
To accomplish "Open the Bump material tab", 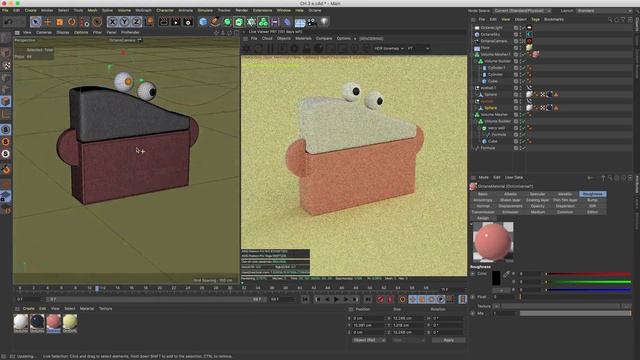I will [x=592, y=200].
